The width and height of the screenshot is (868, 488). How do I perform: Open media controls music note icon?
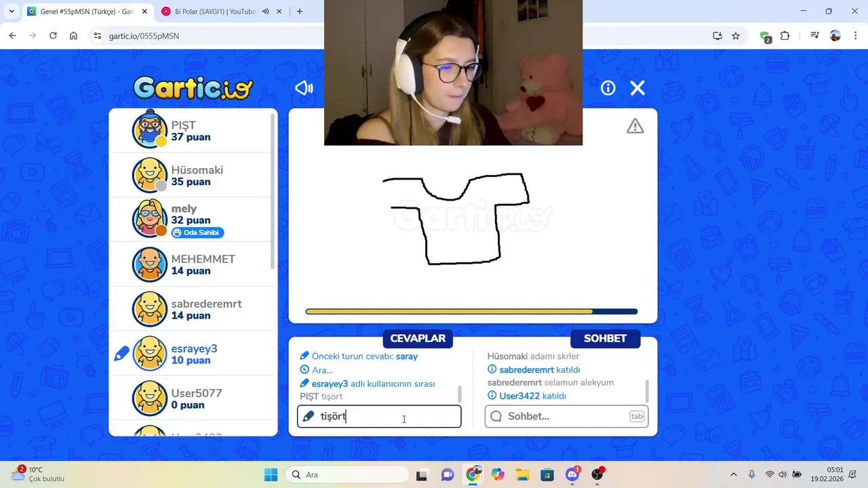pyautogui.click(x=814, y=36)
